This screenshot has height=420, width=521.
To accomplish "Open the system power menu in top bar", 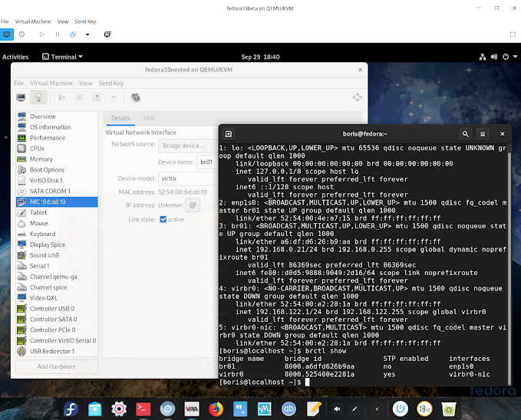I will point(509,57).
